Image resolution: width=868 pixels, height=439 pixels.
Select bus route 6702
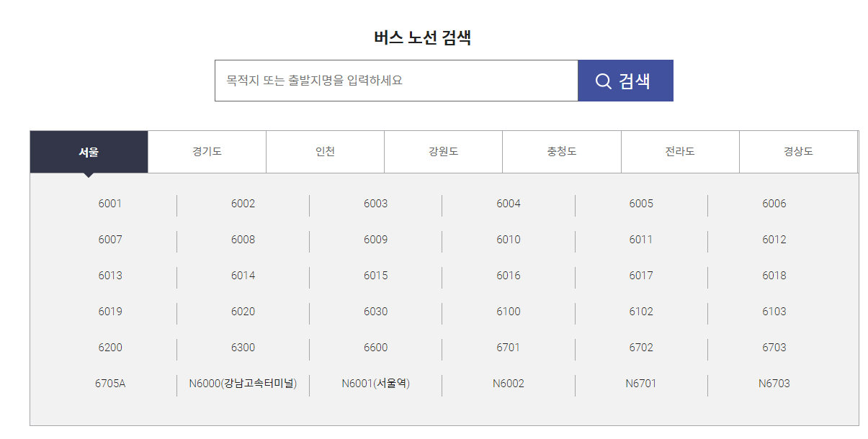(641, 348)
